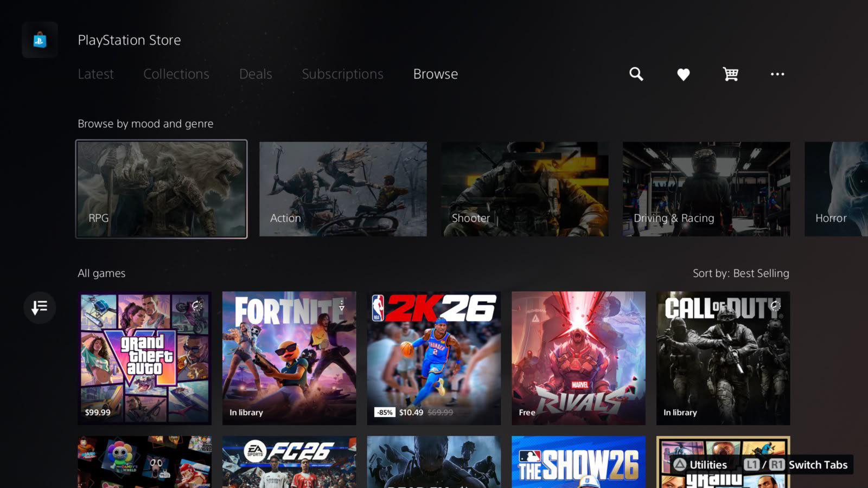Screen dimensions: 868x488
Task: Open the Action genre tile
Action: click(x=343, y=189)
